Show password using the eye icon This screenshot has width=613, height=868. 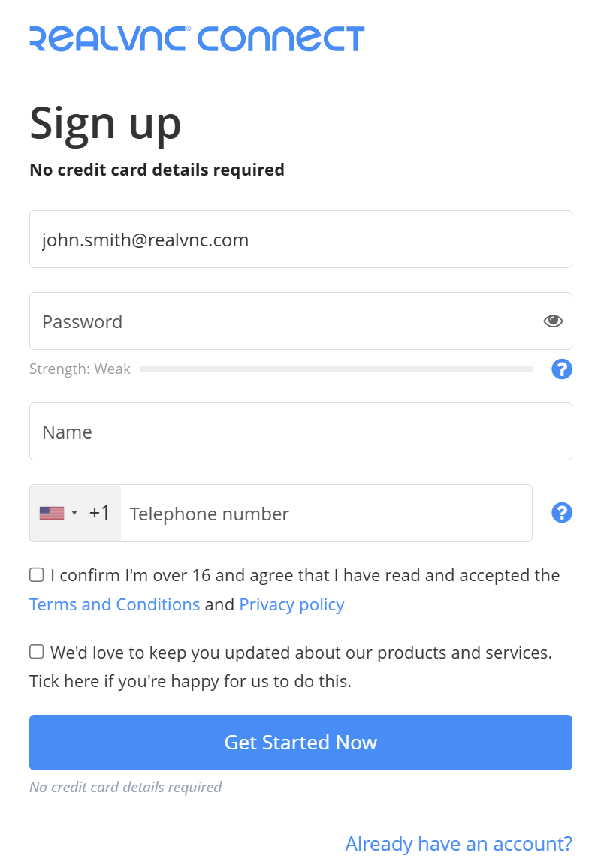click(x=553, y=321)
